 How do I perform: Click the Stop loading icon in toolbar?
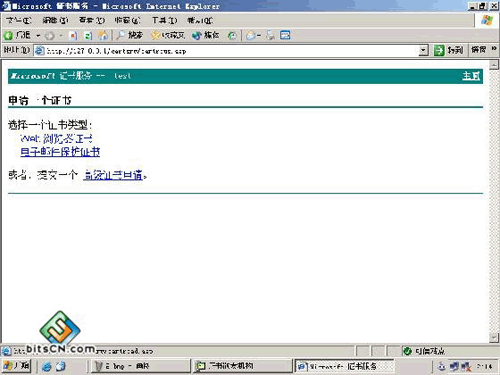73,35
